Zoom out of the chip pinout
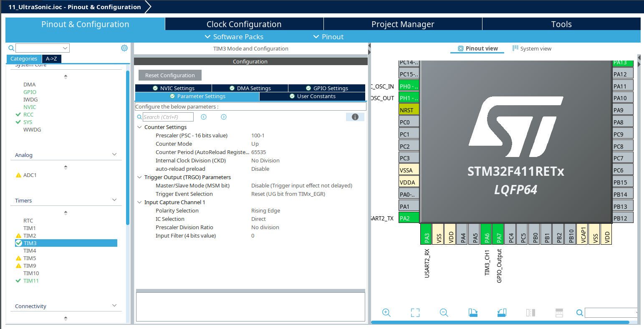This screenshot has width=644, height=329. pos(444,313)
